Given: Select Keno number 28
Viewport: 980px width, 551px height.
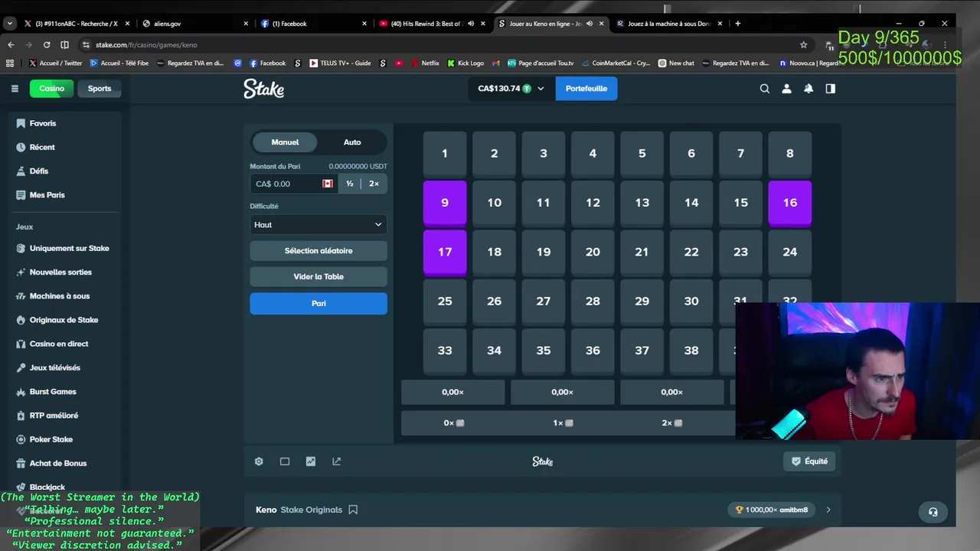Looking at the screenshot, I should point(593,301).
